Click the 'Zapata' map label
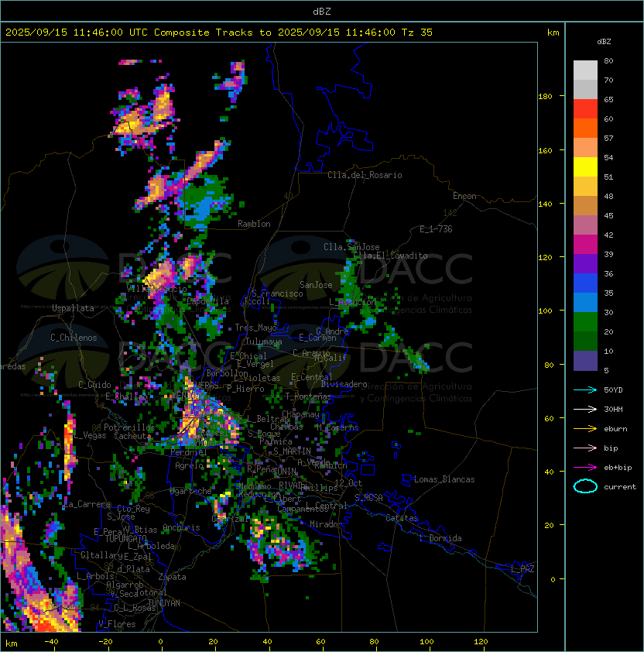 click(172, 577)
